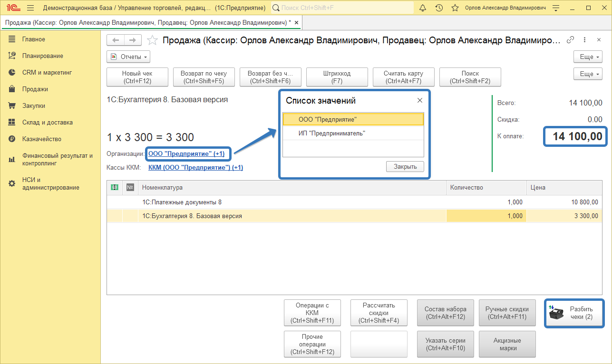Click the Номенклатура column header

(292, 187)
